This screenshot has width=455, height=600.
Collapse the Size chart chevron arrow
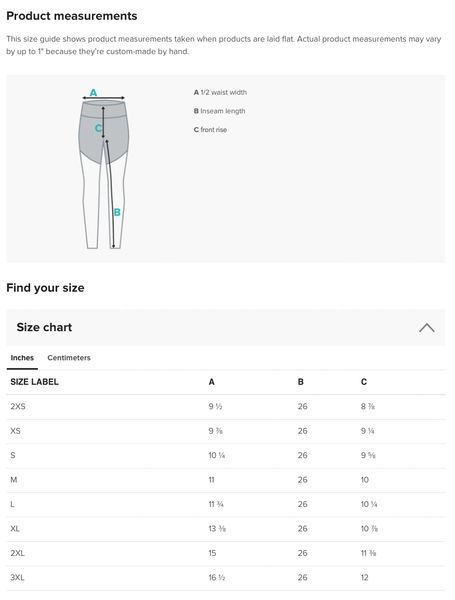[426, 328]
